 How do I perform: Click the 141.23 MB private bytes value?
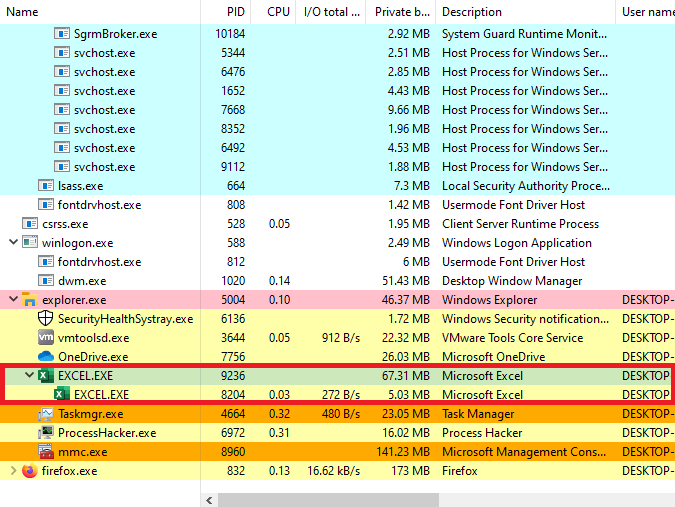403,451
